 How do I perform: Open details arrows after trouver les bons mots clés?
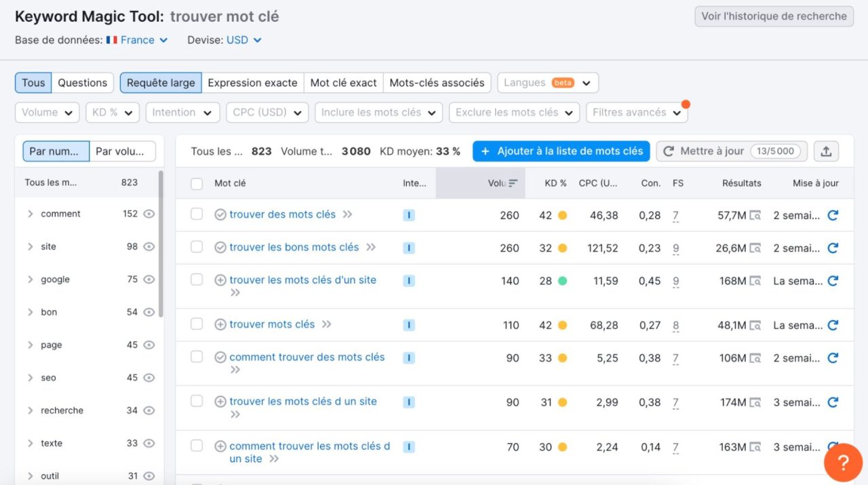point(372,247)
